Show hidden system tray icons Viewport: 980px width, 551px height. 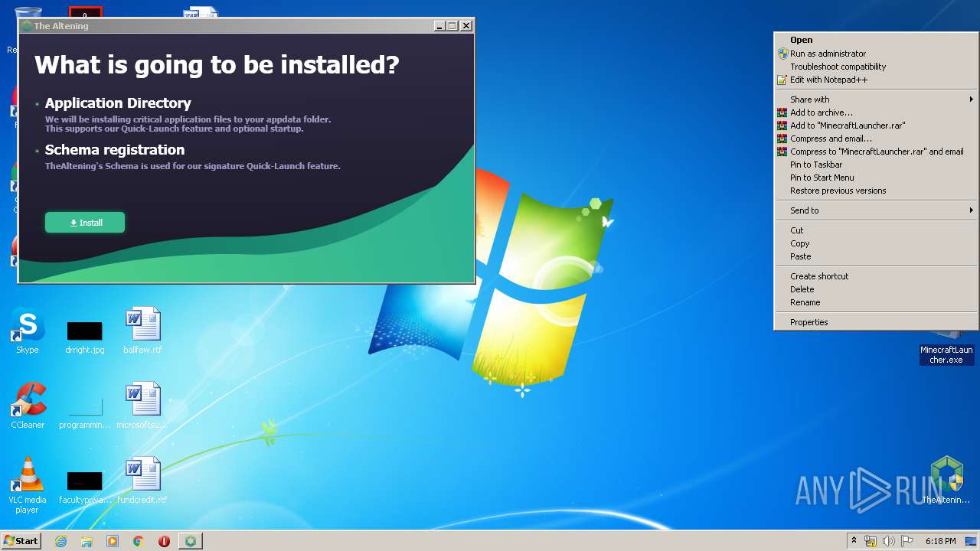coord(854,541)
